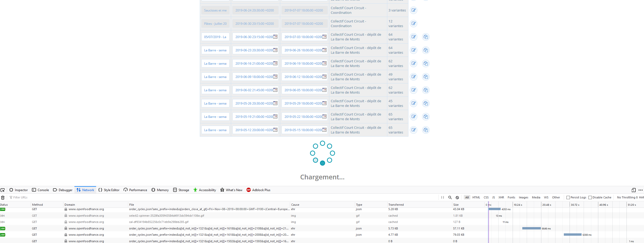The height and width of the screenshot is (243, 644).
Task: Open calendar for 2019-06-16 21:00 opening date
Action: [x=275, y=63]
